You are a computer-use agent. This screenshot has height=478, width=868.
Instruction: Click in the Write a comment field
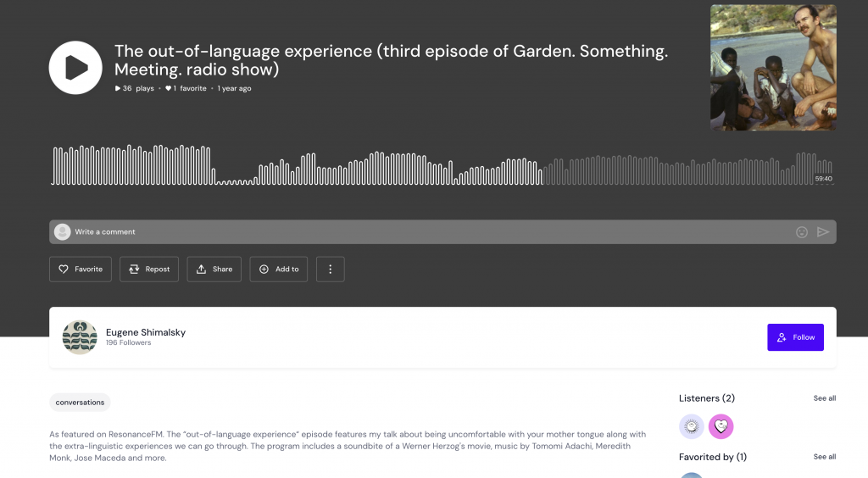[x=431, y=232]
